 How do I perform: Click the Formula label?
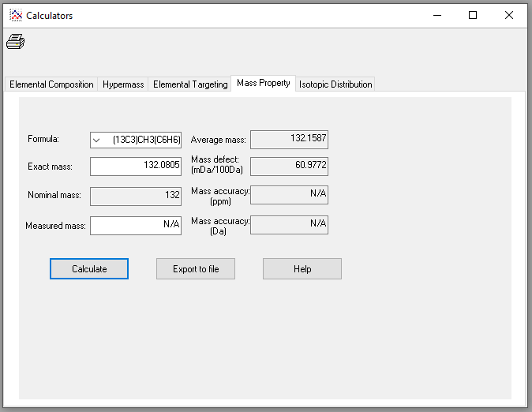pos(43,139)
